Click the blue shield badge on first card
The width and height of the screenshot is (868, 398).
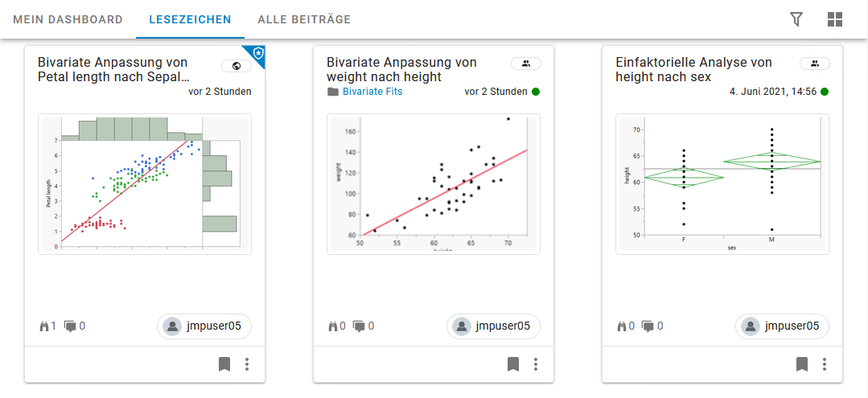tap(257, 54)
